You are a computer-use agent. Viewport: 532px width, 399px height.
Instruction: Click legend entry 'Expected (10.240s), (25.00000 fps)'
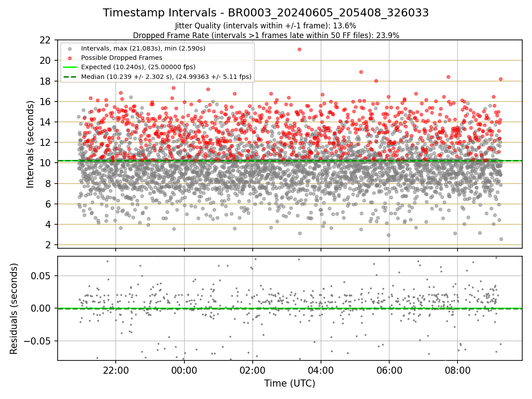(138, 67)
